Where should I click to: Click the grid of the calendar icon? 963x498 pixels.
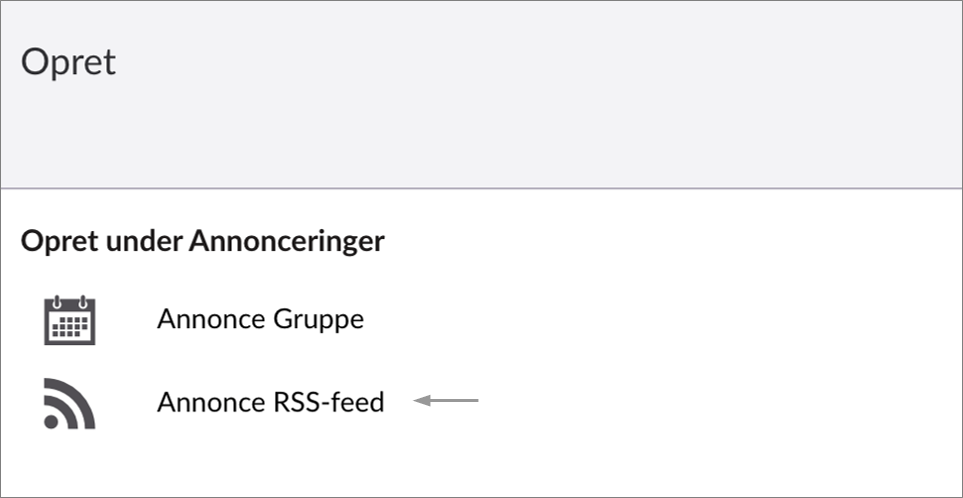[70, 327]
